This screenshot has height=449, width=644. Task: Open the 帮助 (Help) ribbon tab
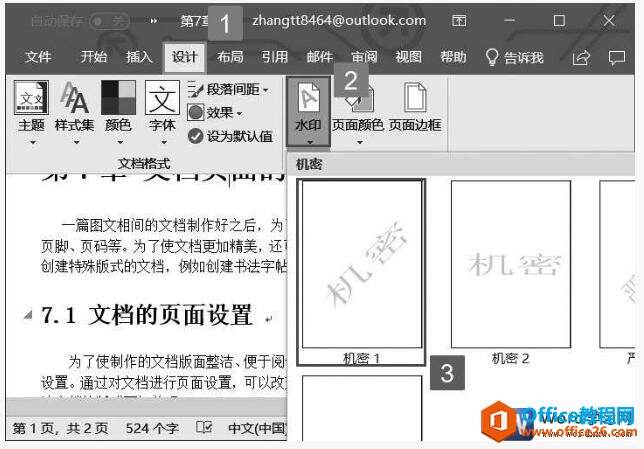click(x=453, y=57)
